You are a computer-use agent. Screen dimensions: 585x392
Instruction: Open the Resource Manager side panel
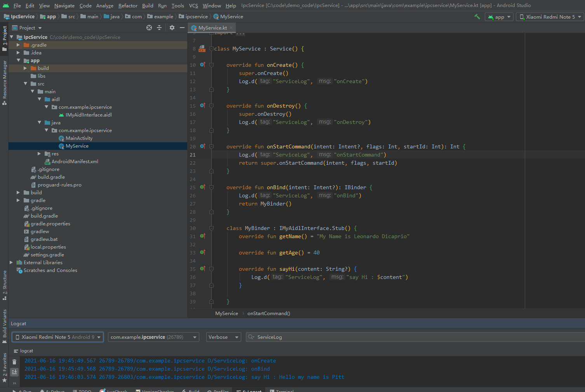pos(5,82)
